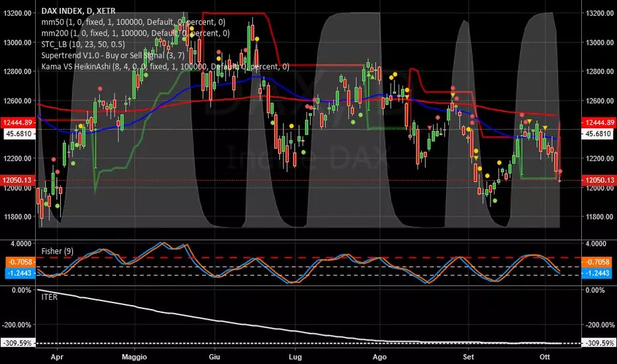The height and width of the screenshot is (364, 617).
Task: Click left white value label 45.6810
Action: [20, 134]
